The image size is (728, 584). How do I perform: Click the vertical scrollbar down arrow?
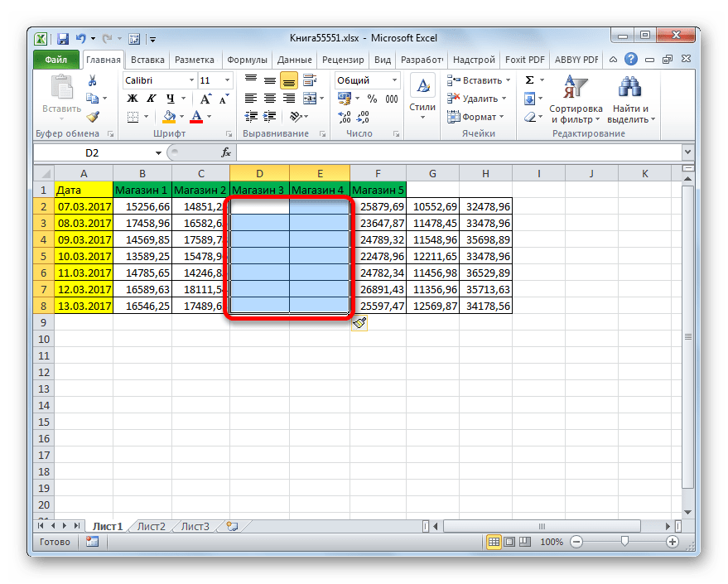click(687, 512)
